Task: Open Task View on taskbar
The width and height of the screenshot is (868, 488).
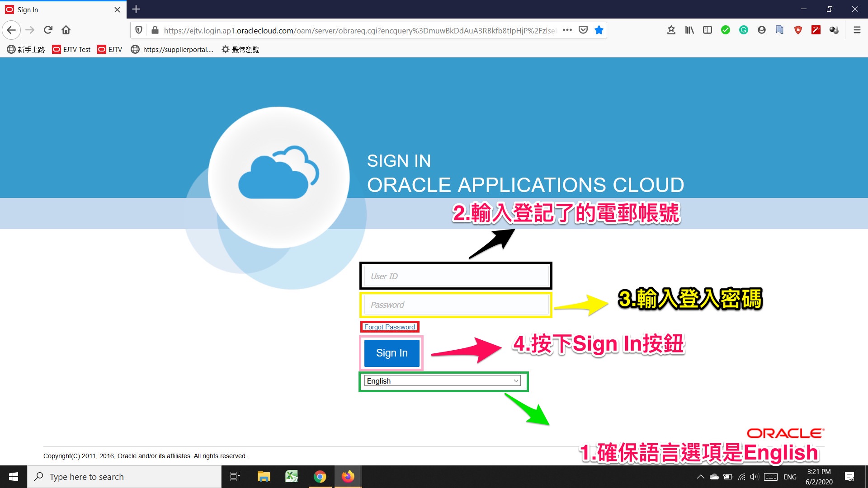Action: [235, 477]
